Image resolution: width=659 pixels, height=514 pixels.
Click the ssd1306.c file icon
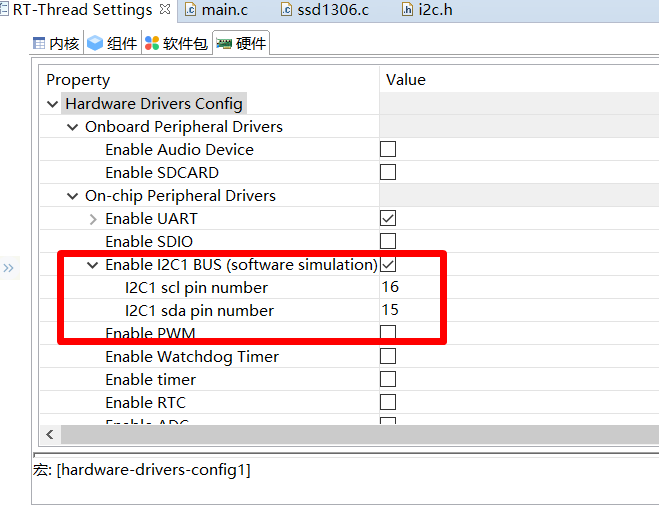(x=286, y=9)
